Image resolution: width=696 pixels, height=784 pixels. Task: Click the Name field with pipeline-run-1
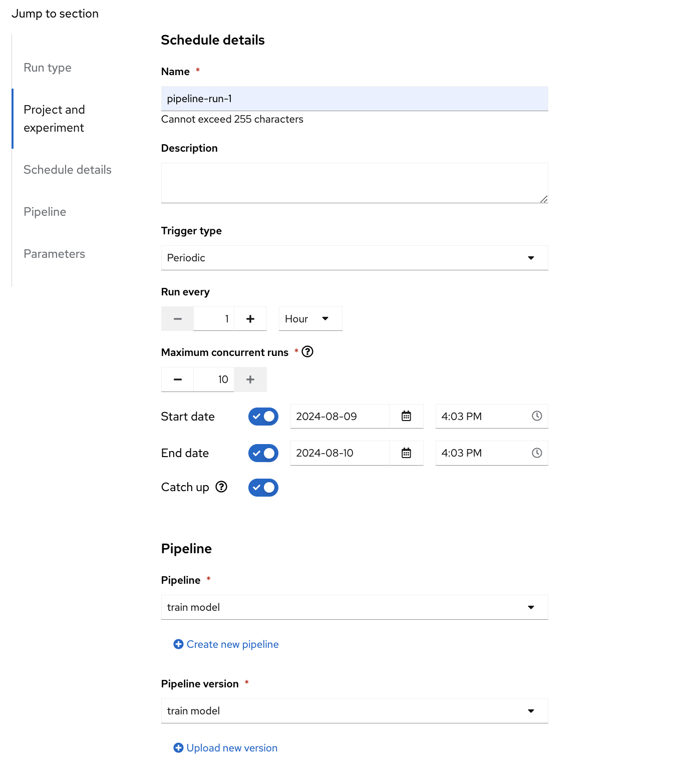[x=355, y=99]
